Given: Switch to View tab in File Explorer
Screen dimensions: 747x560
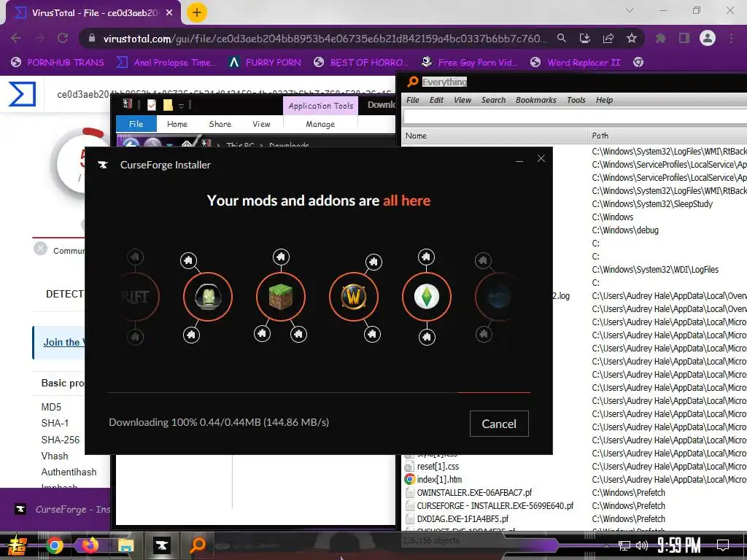Looking at the screenshot, I should pyautogui.click(x=261, y=124).
